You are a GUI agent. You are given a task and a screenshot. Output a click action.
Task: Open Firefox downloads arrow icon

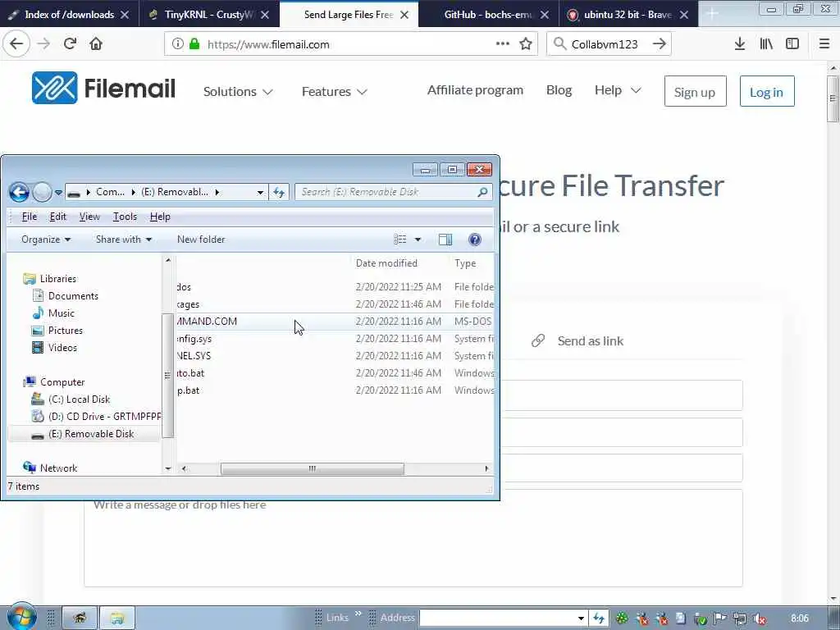point(740,44)
